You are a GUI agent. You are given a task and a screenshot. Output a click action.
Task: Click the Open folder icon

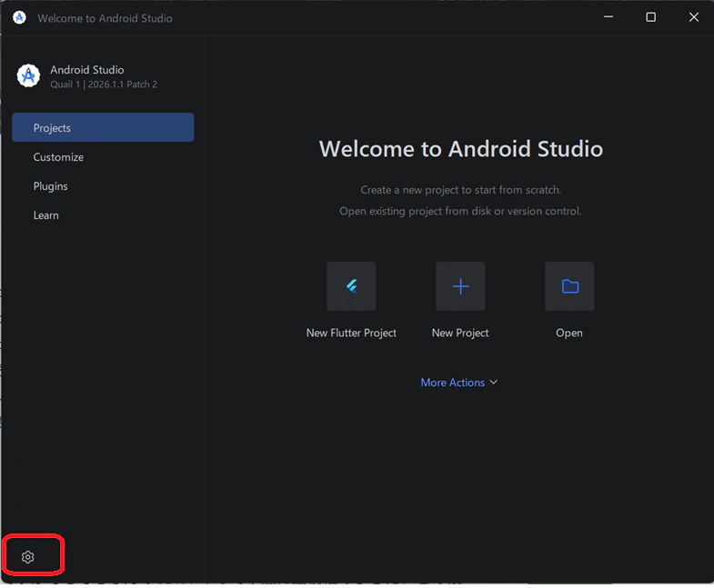point(569,286)
